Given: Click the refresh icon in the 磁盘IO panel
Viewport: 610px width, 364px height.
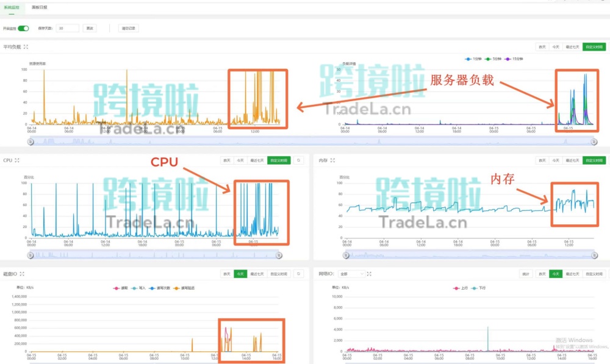Looking at the screenshot, I should (x=299, y=274).
